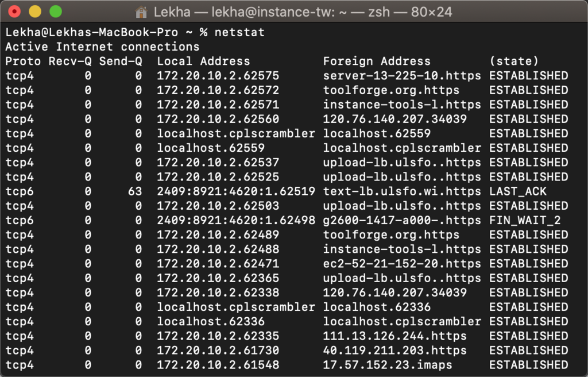Click the Foreign Address column header

pyautogui.click(x=377, y=61)
